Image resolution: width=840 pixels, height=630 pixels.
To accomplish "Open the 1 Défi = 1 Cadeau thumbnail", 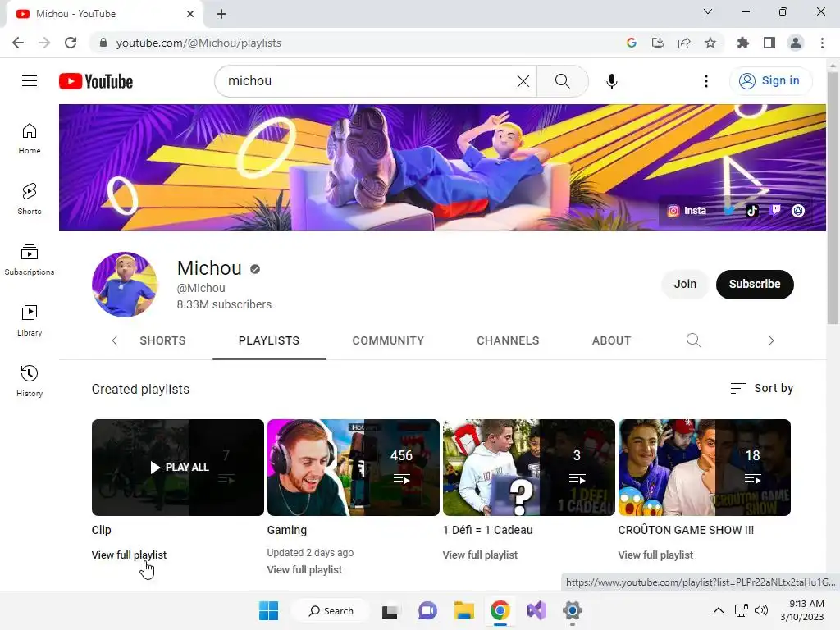I will [529, 467].
